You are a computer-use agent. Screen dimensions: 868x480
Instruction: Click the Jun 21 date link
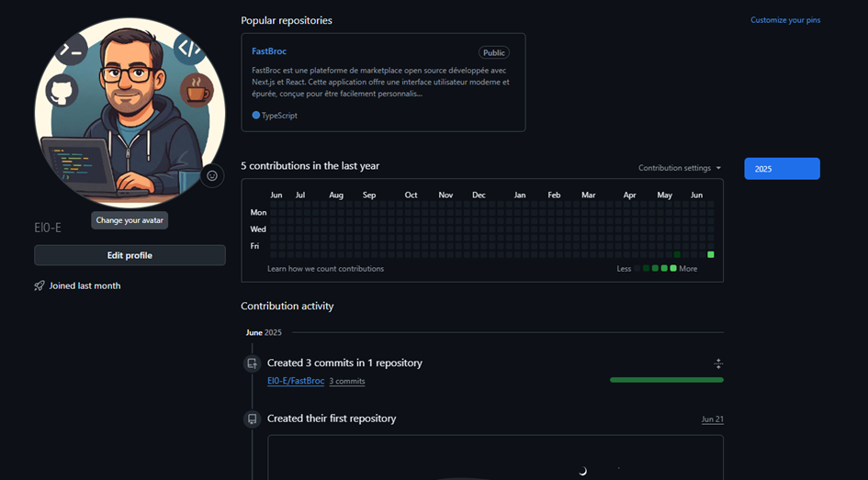pos(712,419)
